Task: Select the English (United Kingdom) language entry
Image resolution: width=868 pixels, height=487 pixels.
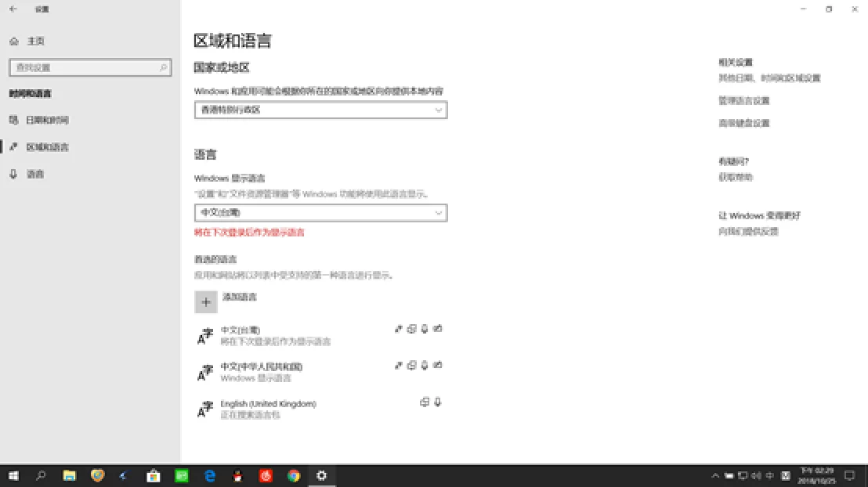Action: (320, 409)
